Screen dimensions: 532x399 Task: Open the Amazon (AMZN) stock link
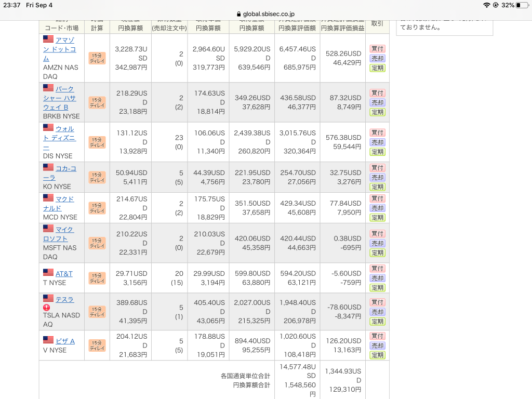tap(60, 49)
